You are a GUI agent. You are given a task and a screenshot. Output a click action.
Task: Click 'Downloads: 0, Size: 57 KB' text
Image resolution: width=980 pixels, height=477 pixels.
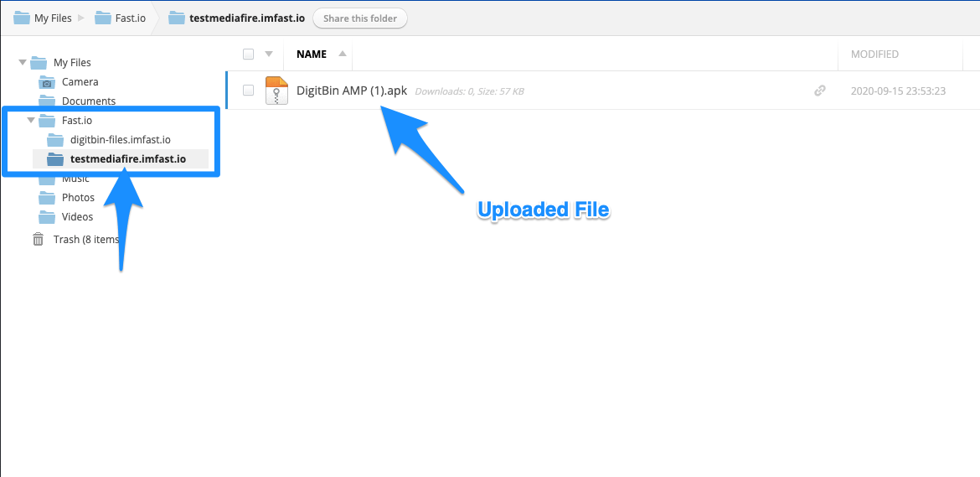pos(469,91)
